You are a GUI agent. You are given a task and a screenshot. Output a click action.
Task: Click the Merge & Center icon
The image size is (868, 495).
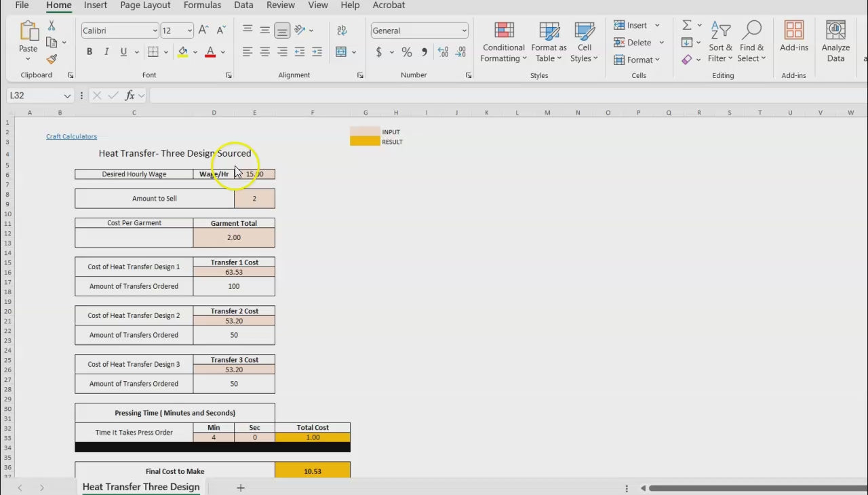coord(341,52)
